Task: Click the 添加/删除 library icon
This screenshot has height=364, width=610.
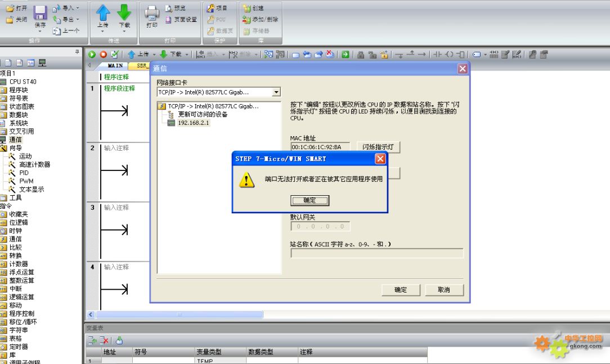Action: [246, 19]
